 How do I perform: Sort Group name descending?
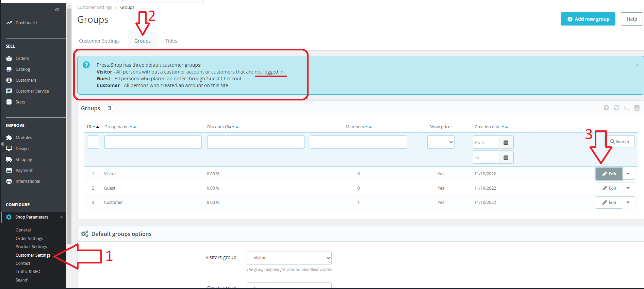131,127
